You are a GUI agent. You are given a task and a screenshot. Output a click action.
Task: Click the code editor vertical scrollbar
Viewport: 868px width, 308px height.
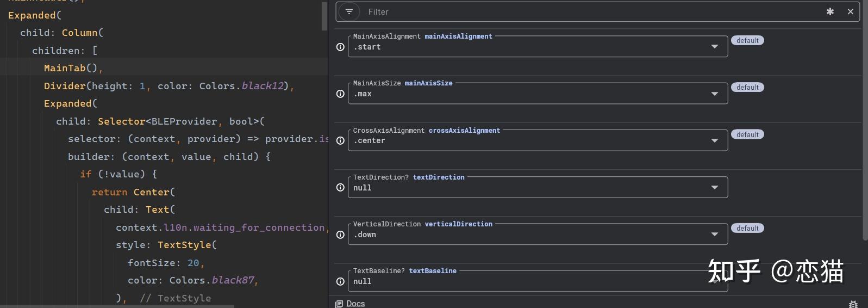tap(324, 15)
